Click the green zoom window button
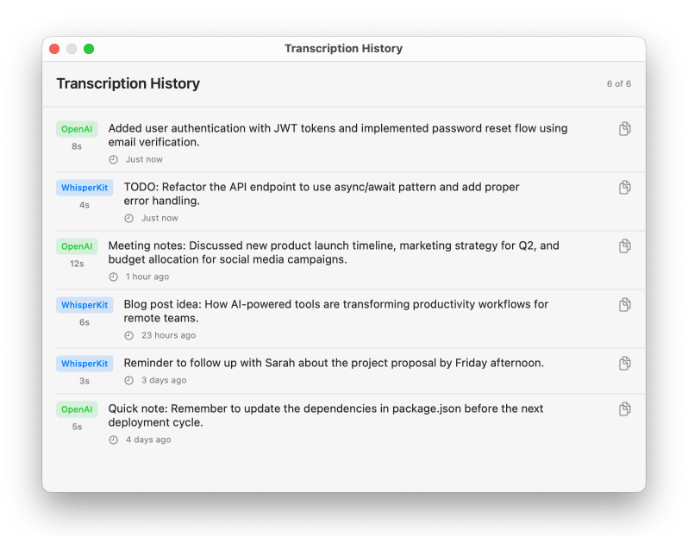The image size is (689, 536). pyautogui.click(x=89, y=49)
